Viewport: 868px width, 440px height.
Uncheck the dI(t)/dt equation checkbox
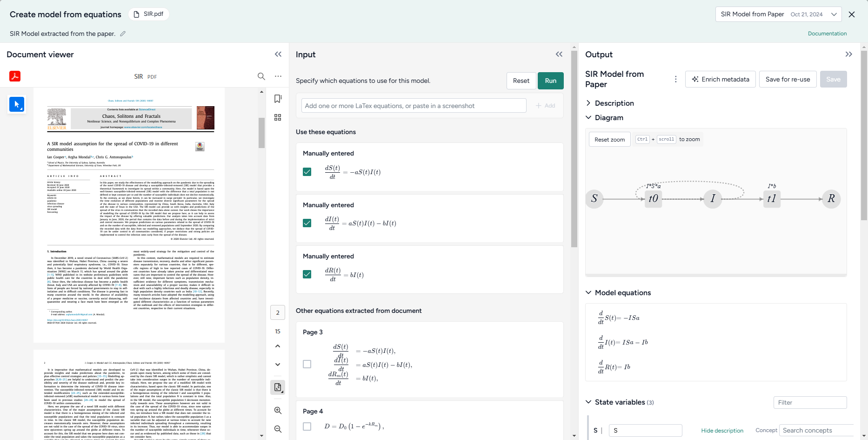(307, 223)
